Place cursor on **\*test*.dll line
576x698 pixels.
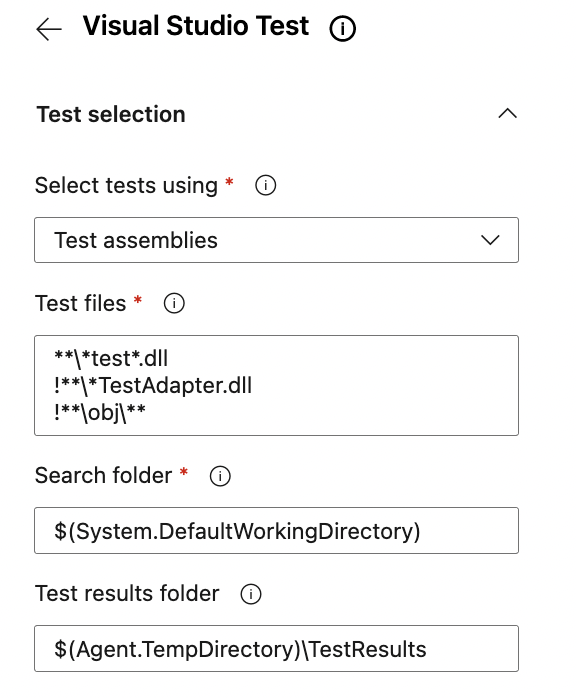111,358
